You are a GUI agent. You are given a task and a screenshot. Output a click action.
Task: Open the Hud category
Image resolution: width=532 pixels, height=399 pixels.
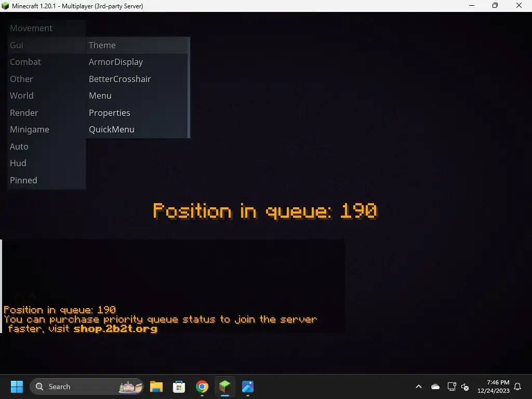(x=46, y=163)
